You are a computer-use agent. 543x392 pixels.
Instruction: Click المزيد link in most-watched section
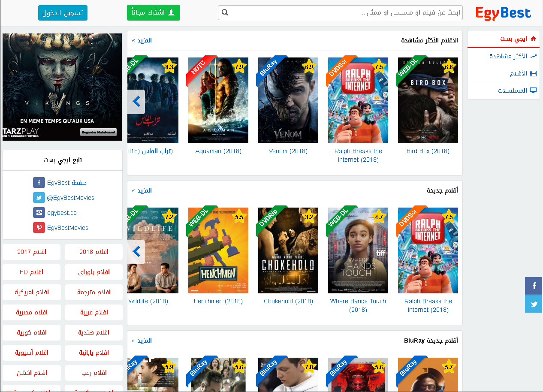tap(142, 40)
